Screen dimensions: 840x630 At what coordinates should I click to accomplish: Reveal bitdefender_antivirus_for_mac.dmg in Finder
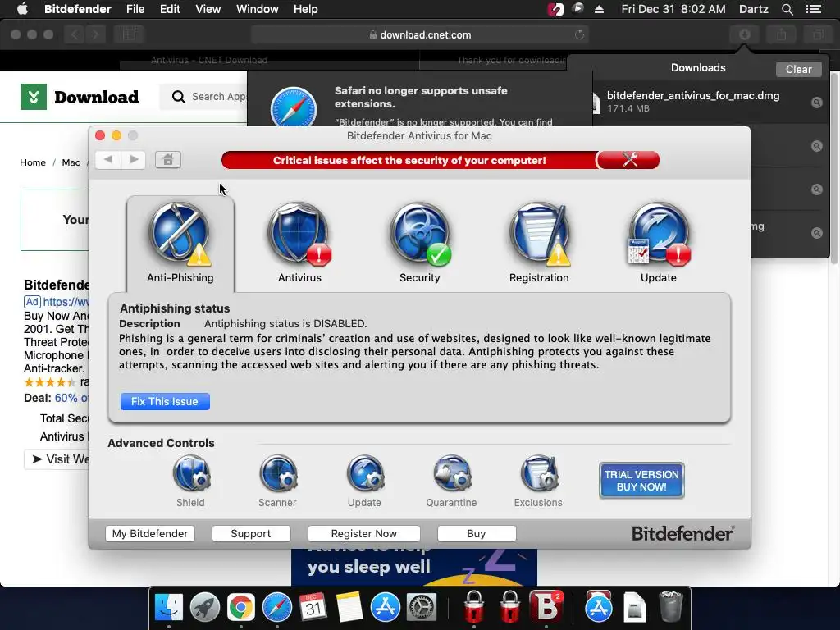click(816, 103)
